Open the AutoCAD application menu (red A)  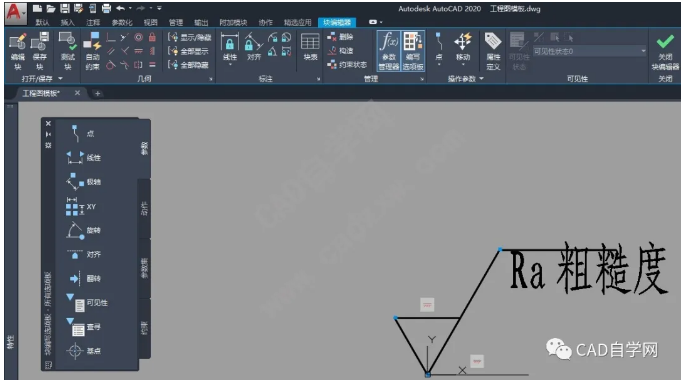15,12
